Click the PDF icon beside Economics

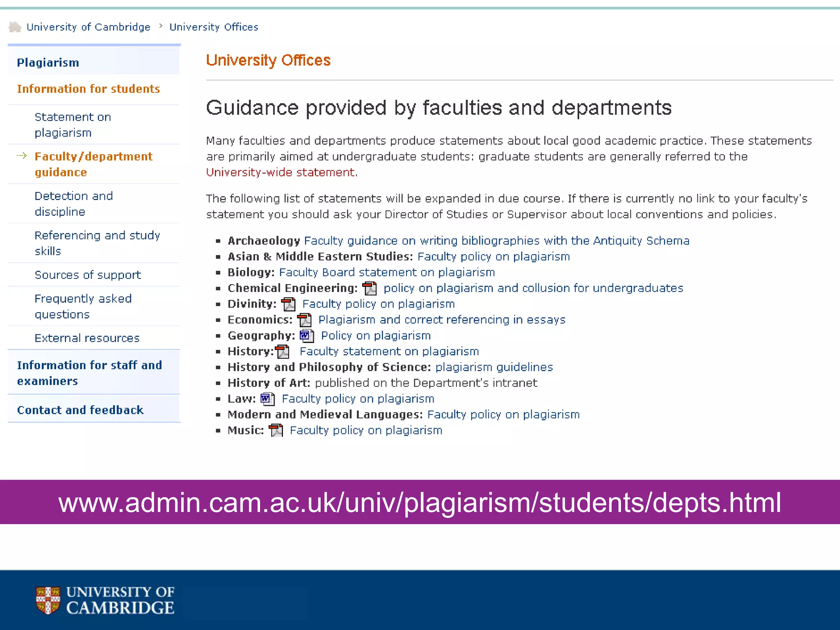(x=304, y=320)
